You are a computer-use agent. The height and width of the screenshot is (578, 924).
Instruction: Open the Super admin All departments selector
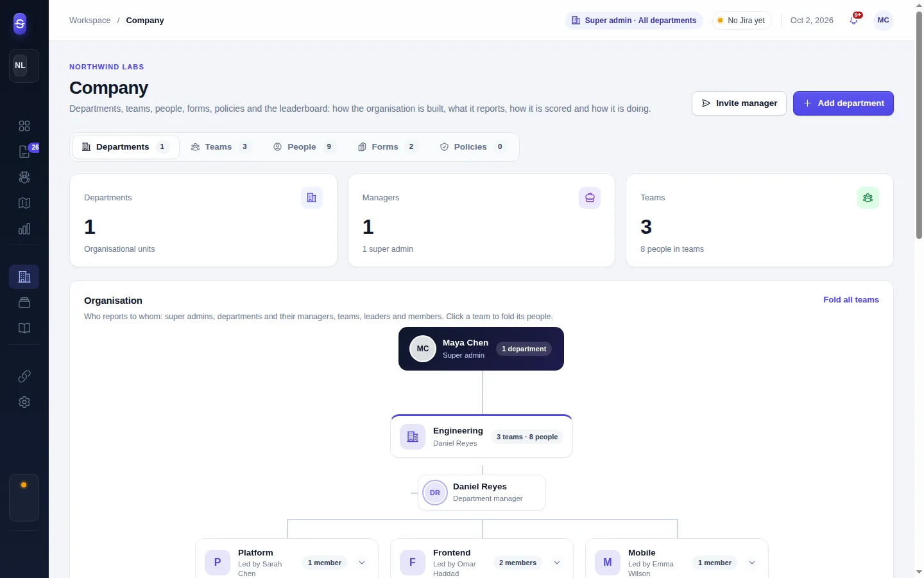634,21
